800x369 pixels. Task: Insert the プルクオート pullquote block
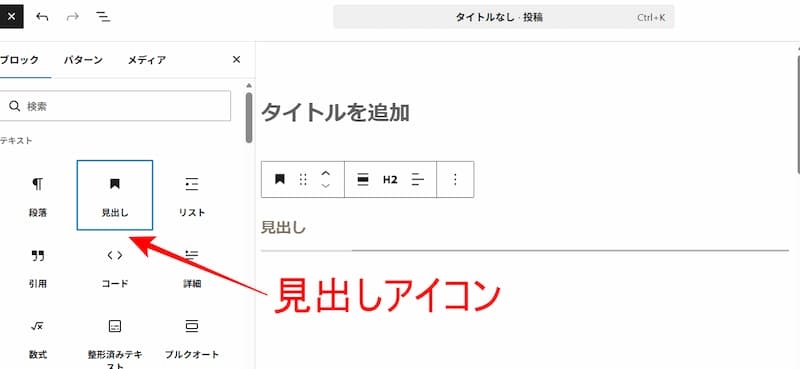(x=192, y=338)
